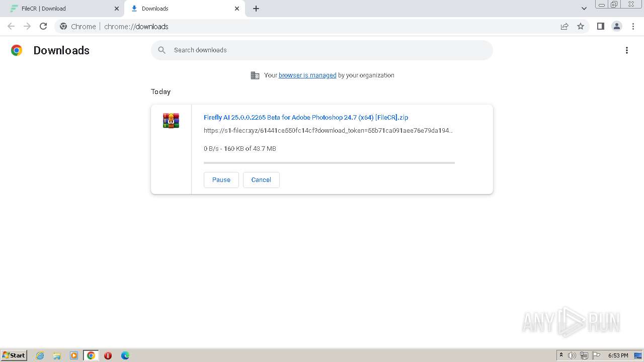
Task: Toggle the browser side panel
Action: (601, 26)
